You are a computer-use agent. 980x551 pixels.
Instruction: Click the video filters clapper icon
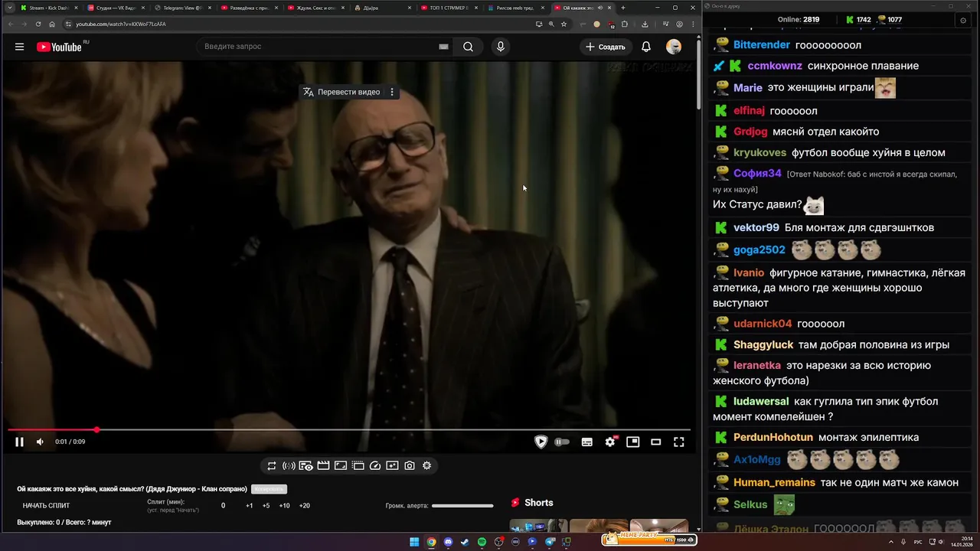[x=323, y=465]
